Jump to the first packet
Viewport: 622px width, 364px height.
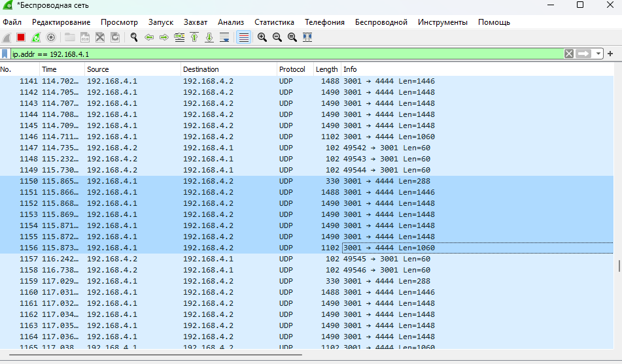tap(194, 37)
